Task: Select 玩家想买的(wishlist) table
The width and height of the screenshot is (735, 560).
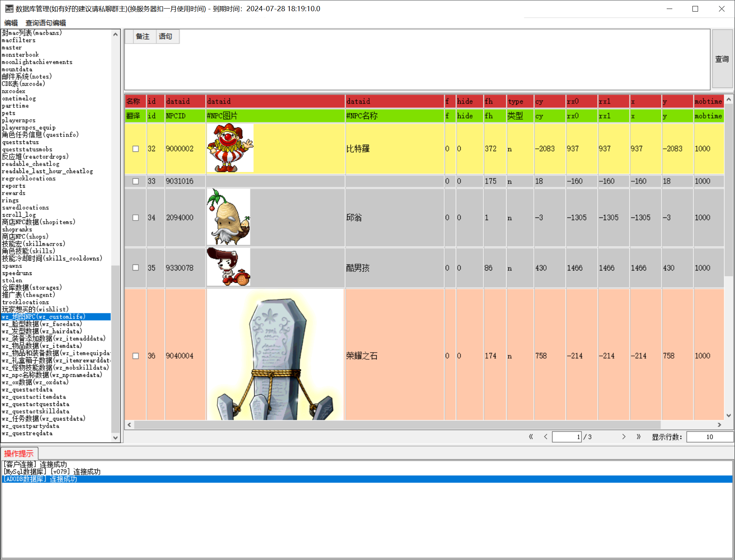Action: pyautogui.click(x=56, y=309)
